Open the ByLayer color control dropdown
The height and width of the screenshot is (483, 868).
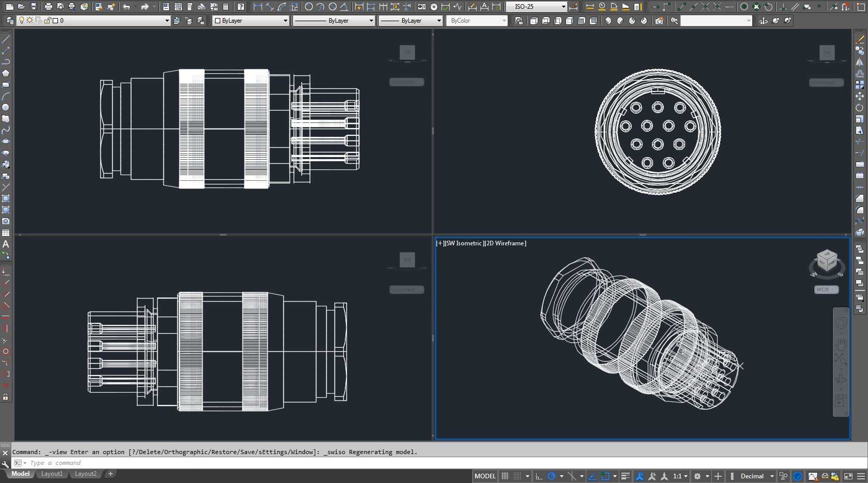click(251, 21)
